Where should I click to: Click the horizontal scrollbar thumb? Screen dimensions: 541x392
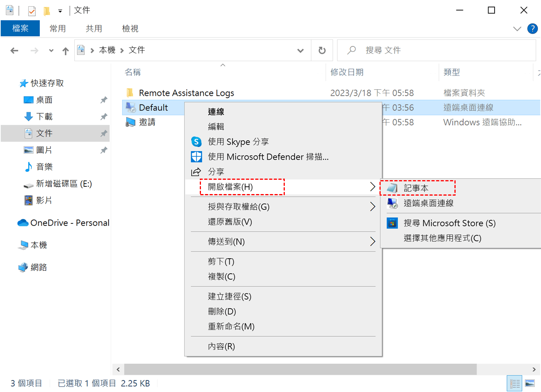coord(300,370)
